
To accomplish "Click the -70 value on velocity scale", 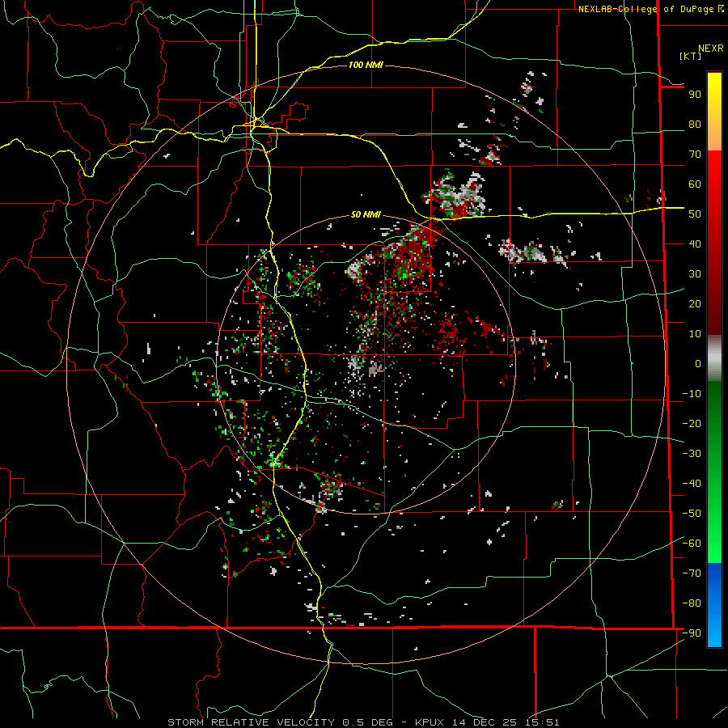I will (692, 573).
